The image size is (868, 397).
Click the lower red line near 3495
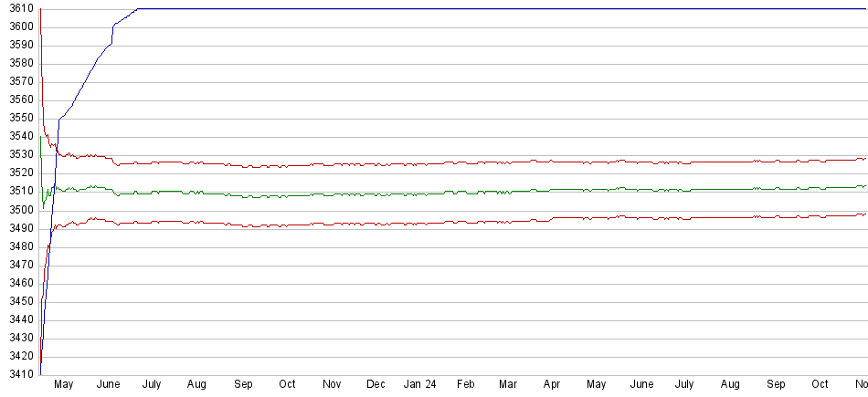pyautogui.click(x=365, y=224)
